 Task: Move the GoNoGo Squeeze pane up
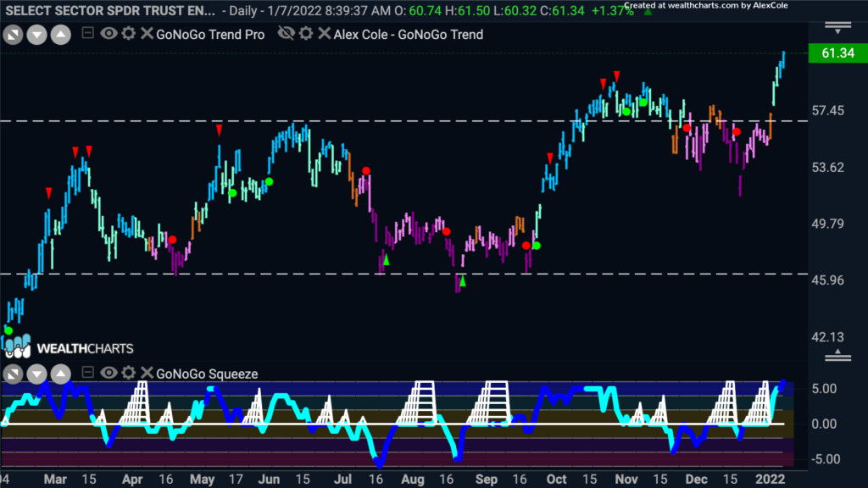coord(61,374)
